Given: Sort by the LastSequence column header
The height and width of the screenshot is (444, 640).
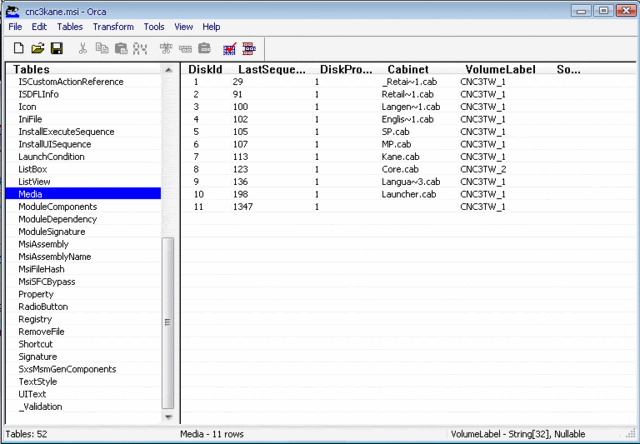Looking at the screenshot, I should (x=272, y=69).
